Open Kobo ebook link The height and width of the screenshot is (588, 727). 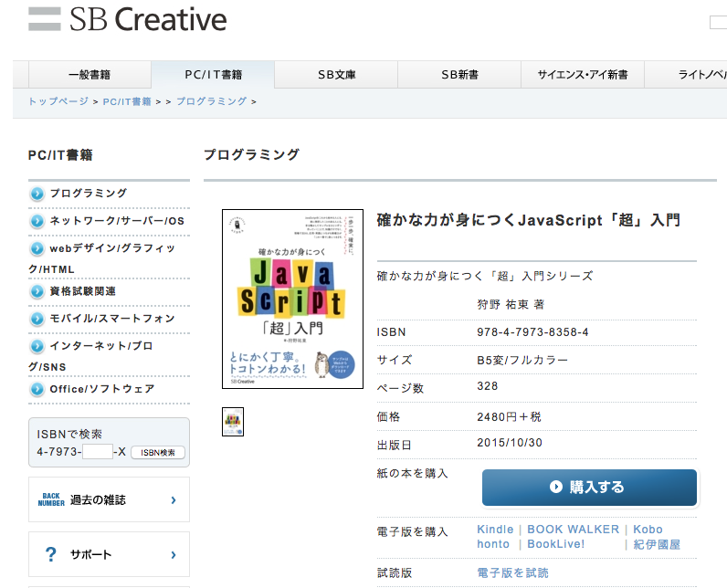(648, 530)
